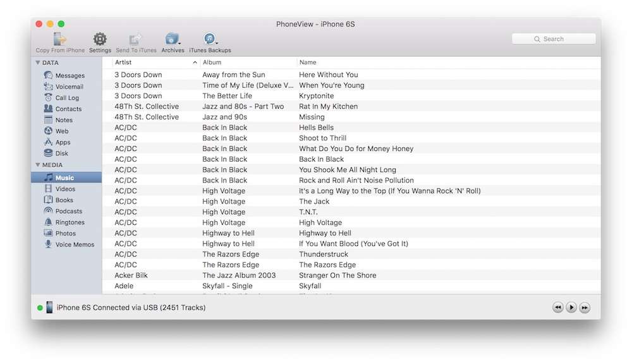
Task: Collapse the MEDIA section triangle
Action: click(x=37, y=164)
